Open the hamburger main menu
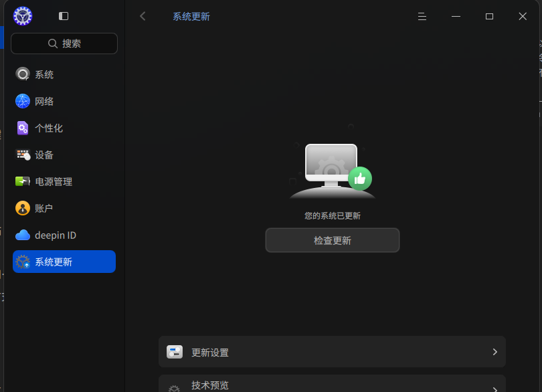Image resolution: width=542 pixels, height=392 pixels. (422, 16)
